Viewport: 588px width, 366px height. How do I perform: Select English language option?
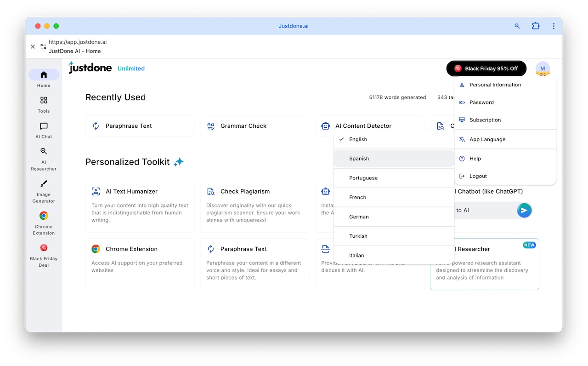coord(358,139)
